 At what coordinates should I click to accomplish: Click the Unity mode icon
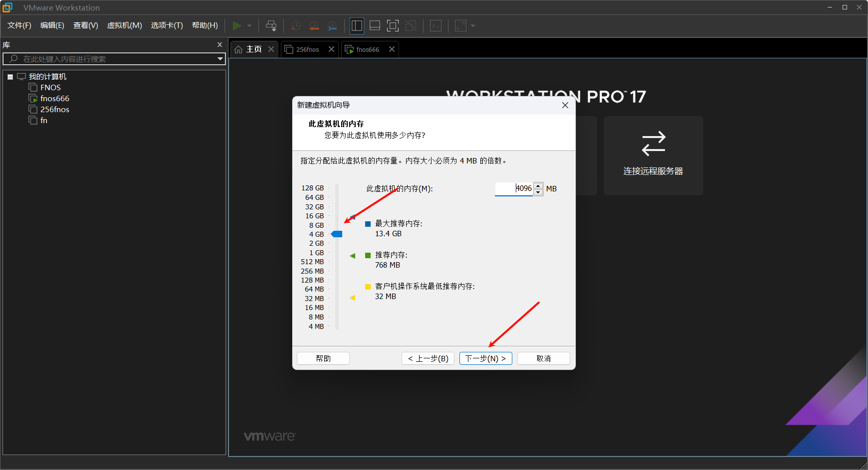click(x=411, y=25)
